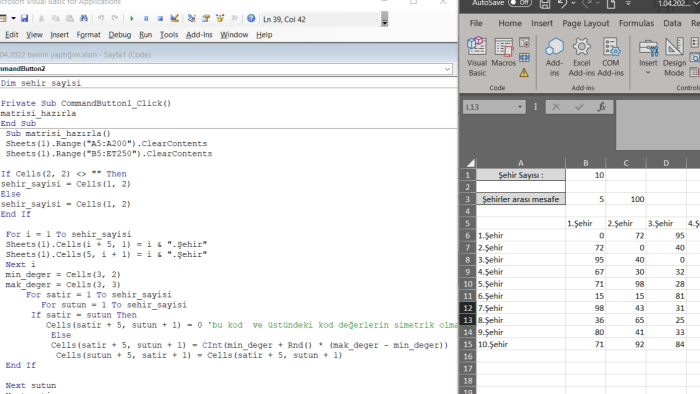Switch to the Insert ribbon tab in Excel
Screen dimensions: 700x394
pos(542,23)
